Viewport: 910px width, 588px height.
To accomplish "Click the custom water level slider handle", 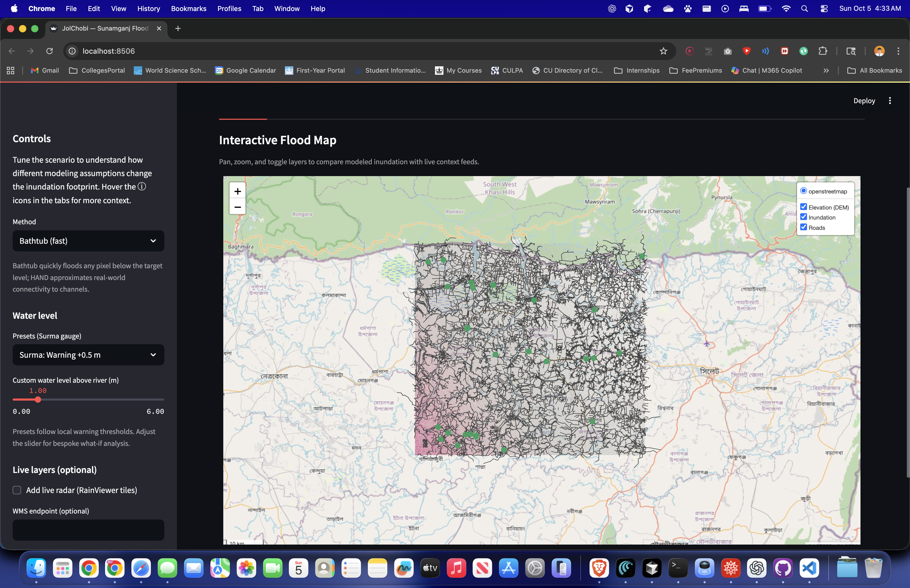I will click(38, 400).
